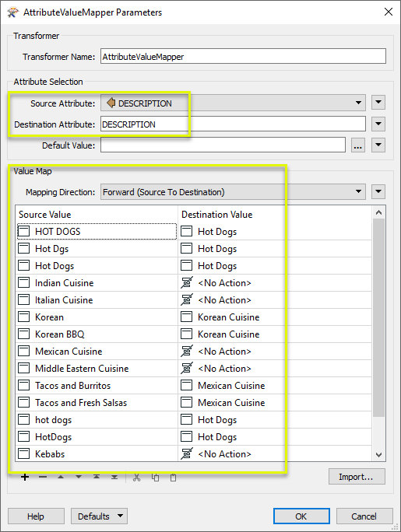Confirm the dialog with the OK button
The height and width of the screenshot is (532, 401).
[301, 516]
